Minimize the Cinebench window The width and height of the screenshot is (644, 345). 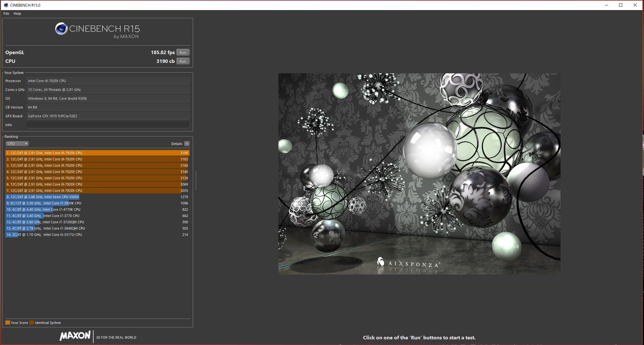click(607, 5)
